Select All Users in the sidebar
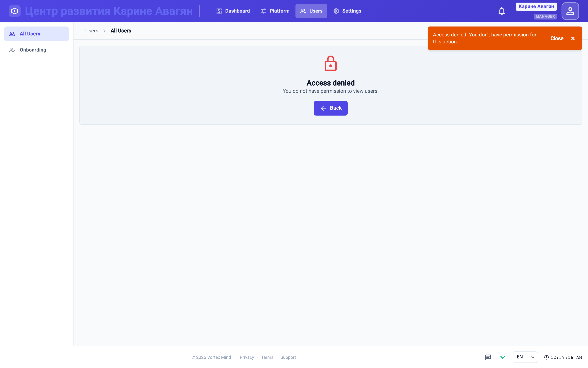Image resolution: width=588 pixels, height=368 pixels. (36, 34)
